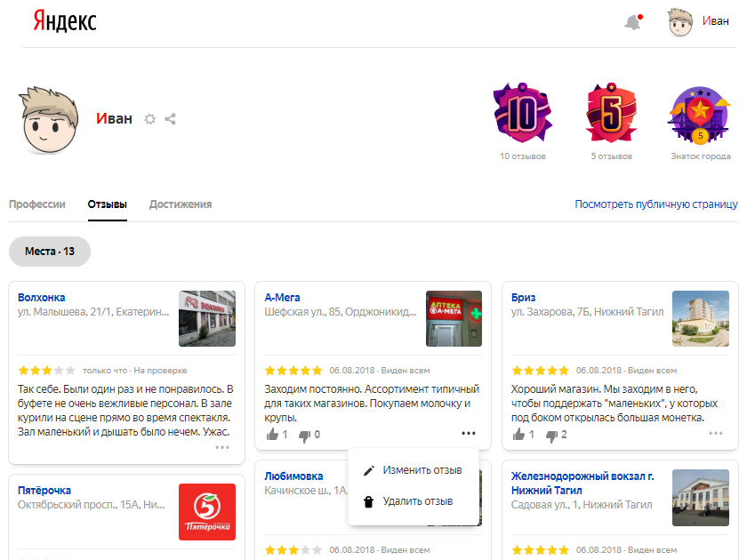This screenshot has height=560, width=747.
Task: Open the large profile avatar picture
Action: coord(48,119)
